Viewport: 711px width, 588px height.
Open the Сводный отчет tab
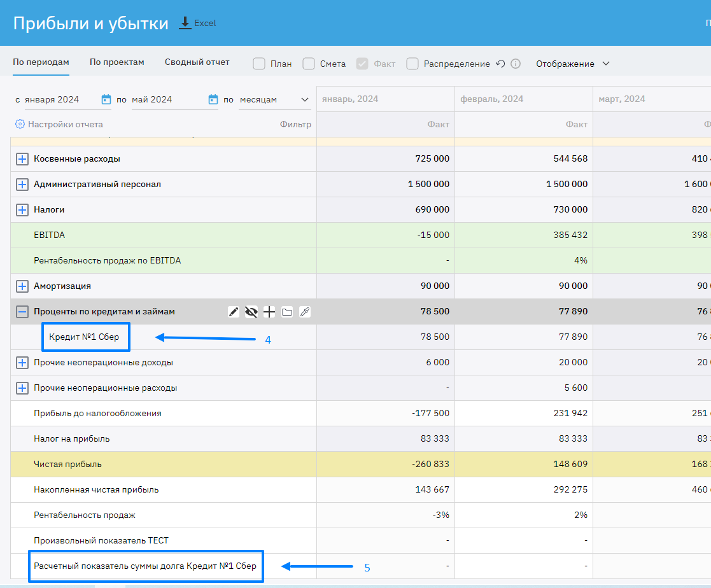(x=197, y=62)
